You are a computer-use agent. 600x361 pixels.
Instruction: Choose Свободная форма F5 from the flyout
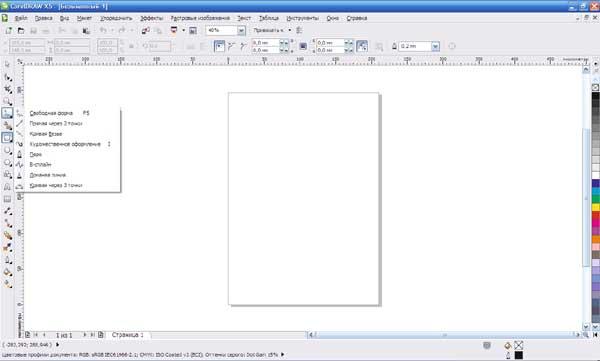[x=68, y=113]
